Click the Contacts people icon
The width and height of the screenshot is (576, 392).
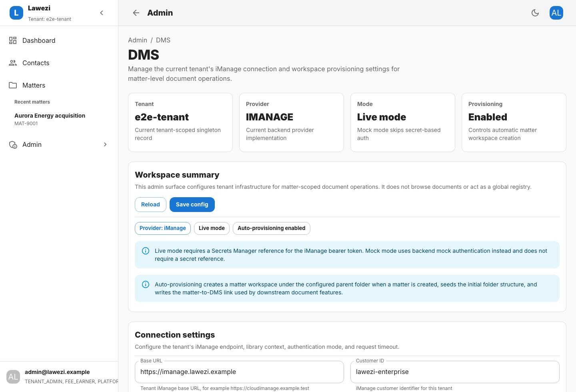click(x=13, y=63)
